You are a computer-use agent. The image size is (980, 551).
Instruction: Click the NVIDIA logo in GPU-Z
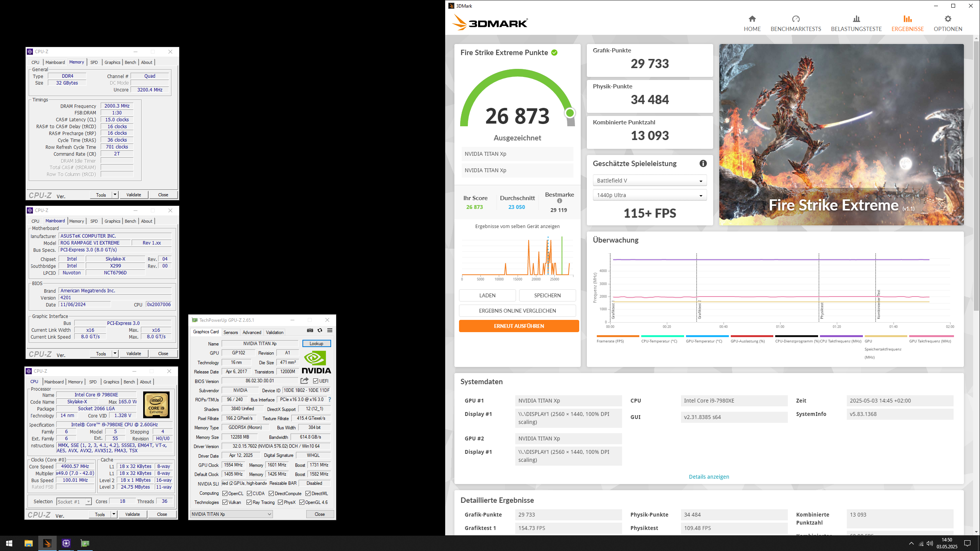[x=316, y=362]
